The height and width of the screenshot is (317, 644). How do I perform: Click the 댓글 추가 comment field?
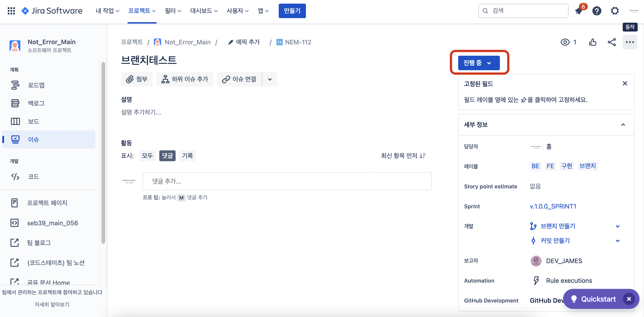[287, 181]
